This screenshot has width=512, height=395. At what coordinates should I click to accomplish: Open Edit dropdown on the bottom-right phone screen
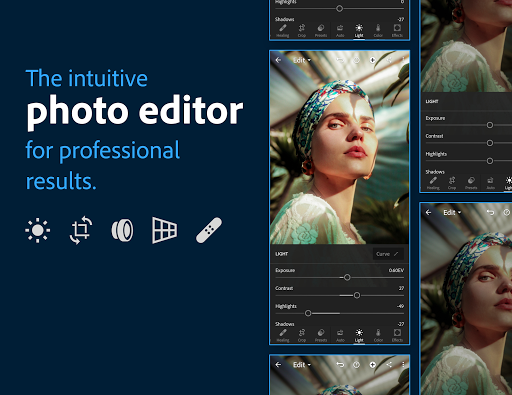(452, 212)
